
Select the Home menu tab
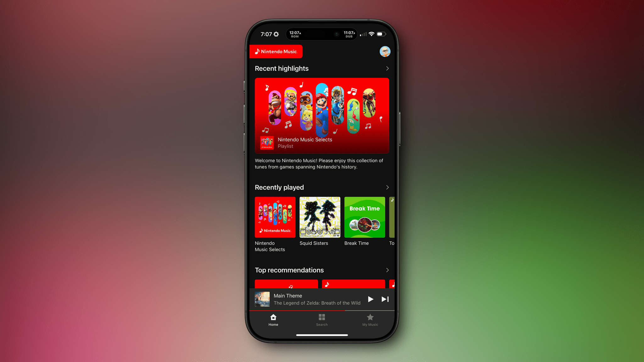[x=273, y=320]
